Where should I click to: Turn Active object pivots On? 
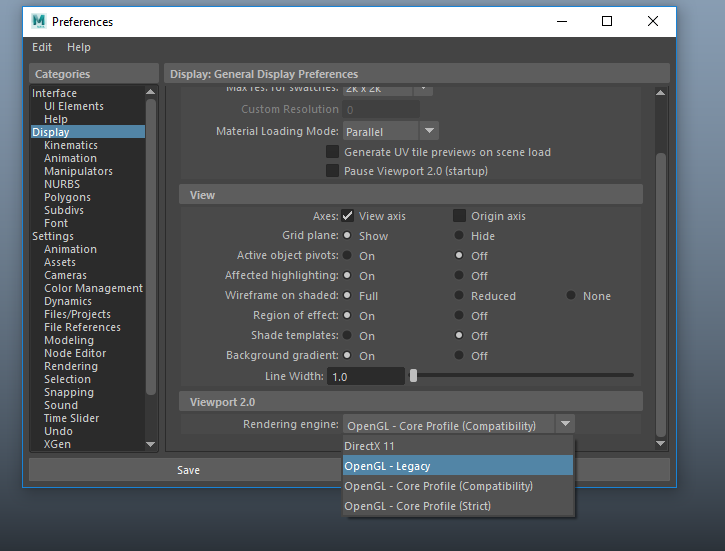click(347, 255)
